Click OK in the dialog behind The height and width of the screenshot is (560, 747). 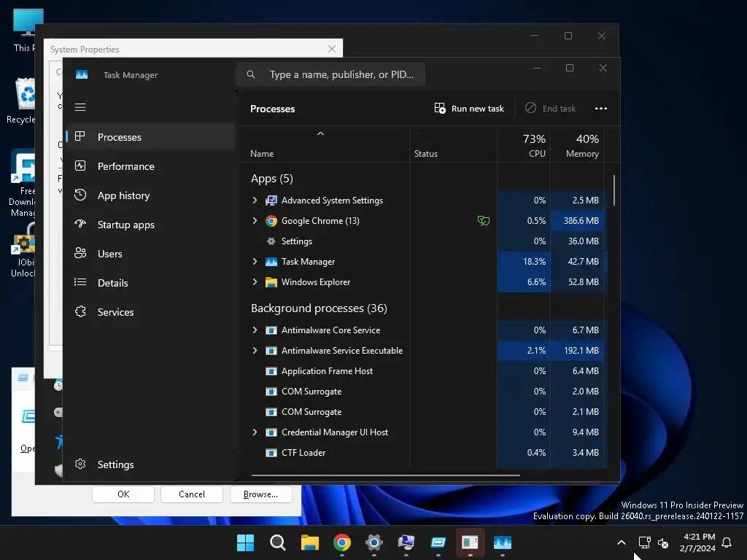click(123, 494)
